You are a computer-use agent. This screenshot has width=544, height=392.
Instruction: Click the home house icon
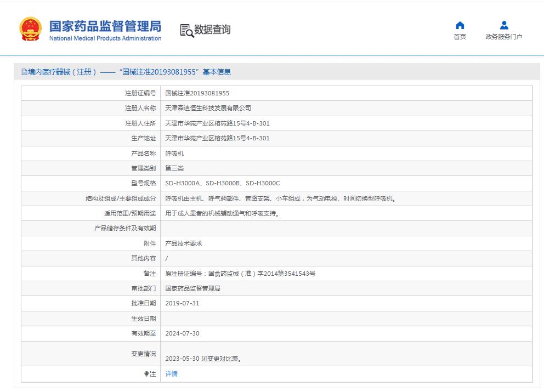pyautogui.click(x=460, y=25)
